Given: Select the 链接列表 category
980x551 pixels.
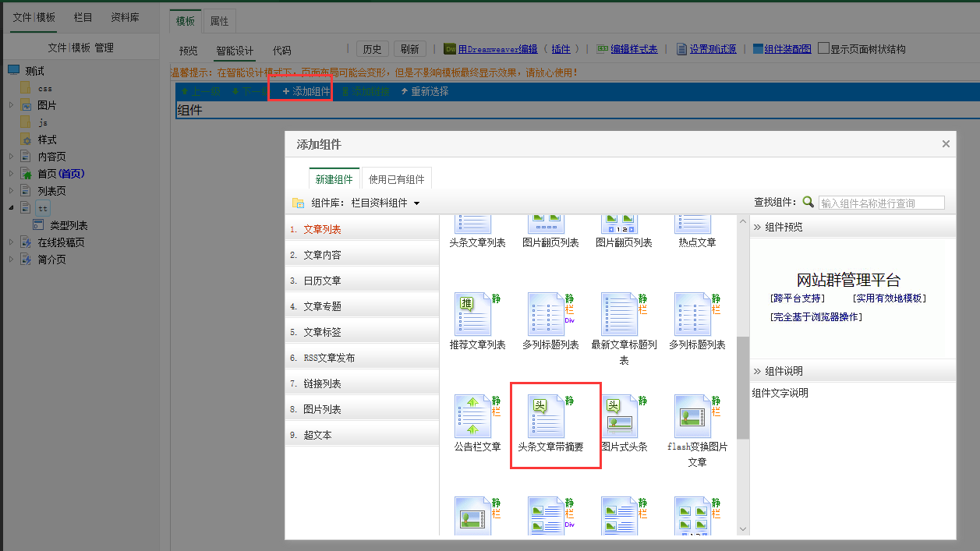Looking at the screenshot, I should point(362,383).
